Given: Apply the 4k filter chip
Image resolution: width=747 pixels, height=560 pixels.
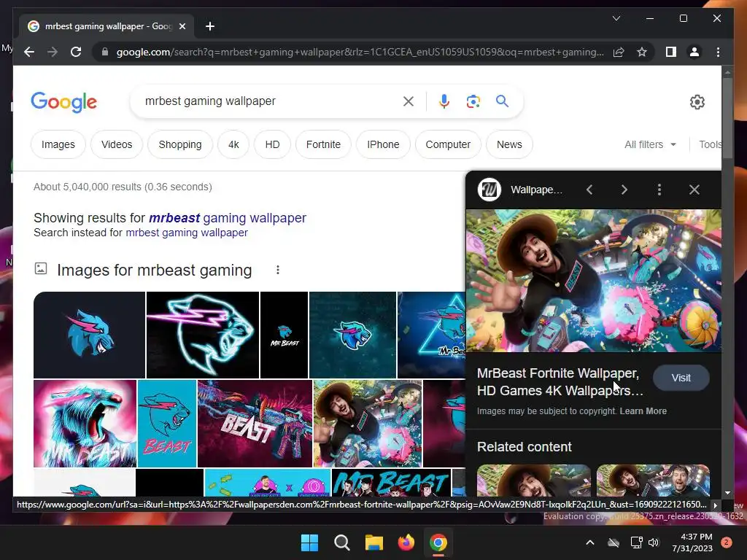Looking at the screenshot, I should coord(233,144).
